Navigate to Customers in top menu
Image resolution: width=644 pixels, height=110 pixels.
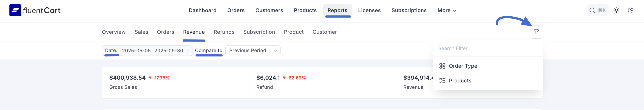pyautogui.click(x=269, y=11)
